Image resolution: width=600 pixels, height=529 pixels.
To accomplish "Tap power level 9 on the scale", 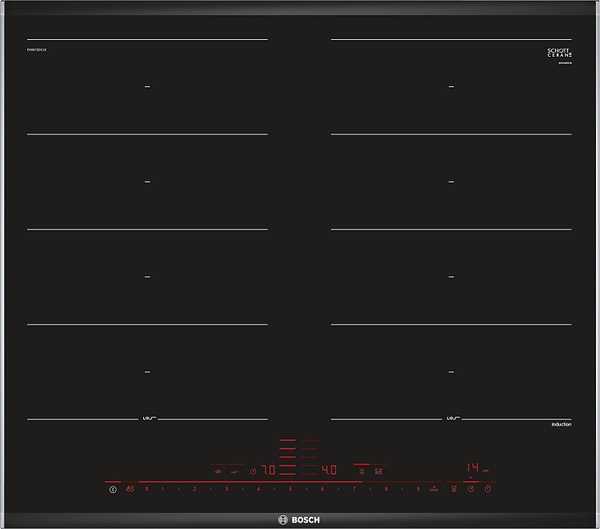I will pos(418,489).
